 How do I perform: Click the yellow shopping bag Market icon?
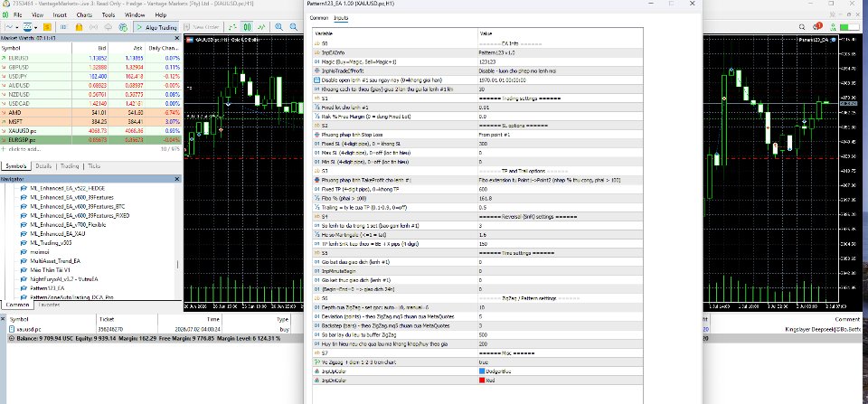80,27
